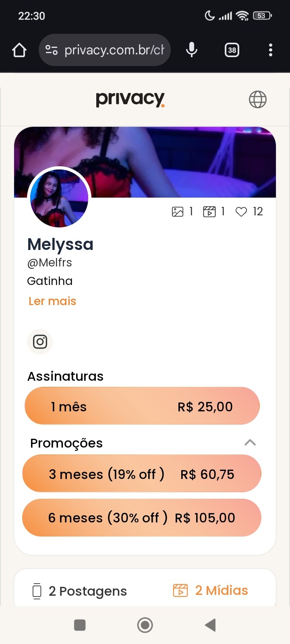Viewport: 290px width, 644px height.
Task: Switch to the 2 Postagens tab
Action: coord(80,591)
